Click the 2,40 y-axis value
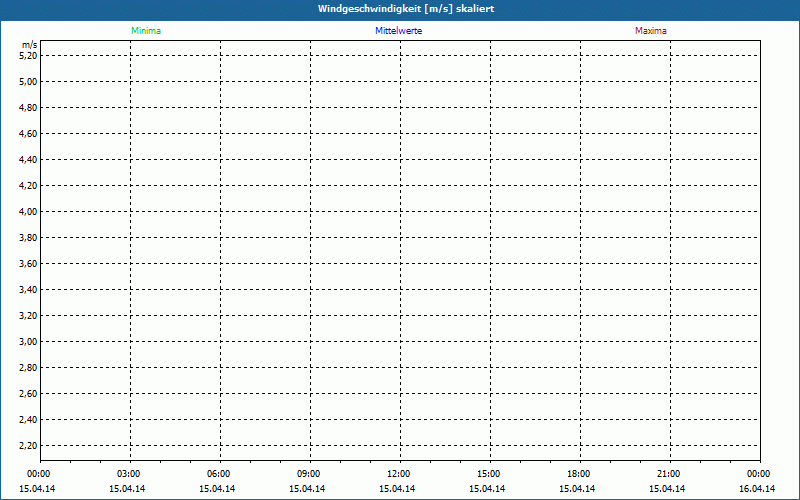The height and width of the screenshot is (500, 800). pyautogui.click(x=28, y=420)
